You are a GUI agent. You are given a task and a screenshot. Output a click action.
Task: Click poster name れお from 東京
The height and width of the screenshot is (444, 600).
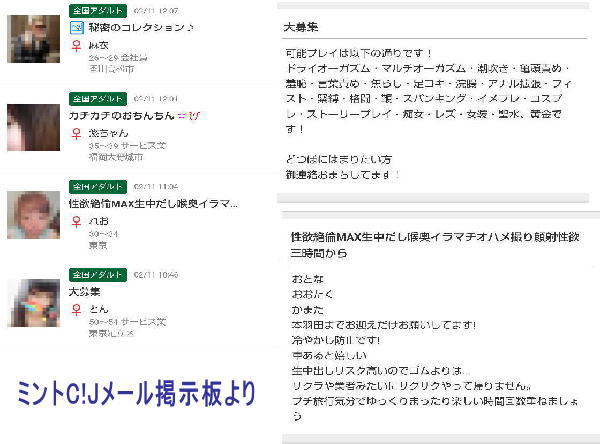(97, 220)
